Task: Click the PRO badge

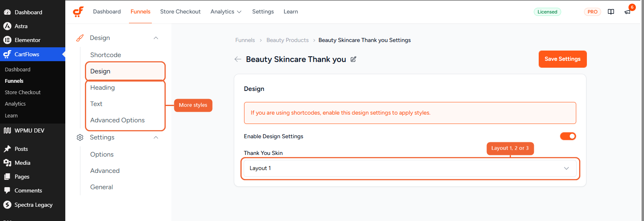Action: click(593, 12)
